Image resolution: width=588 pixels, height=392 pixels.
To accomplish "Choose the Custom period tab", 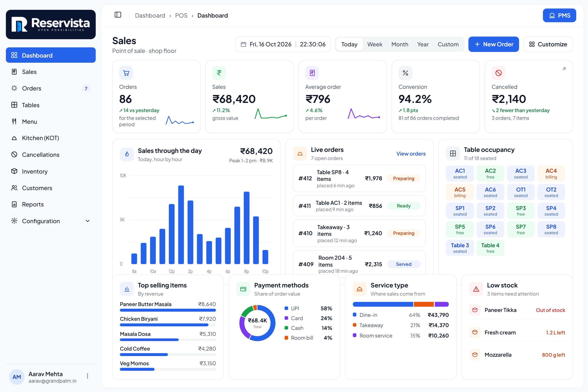I will [448, 44].
